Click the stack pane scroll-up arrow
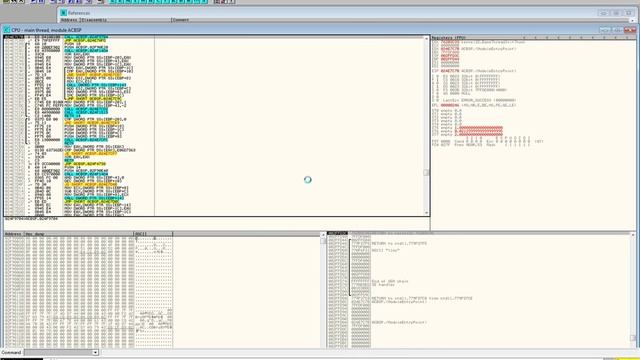The height and width of the screenshot is (360, 640). [633, 235]
